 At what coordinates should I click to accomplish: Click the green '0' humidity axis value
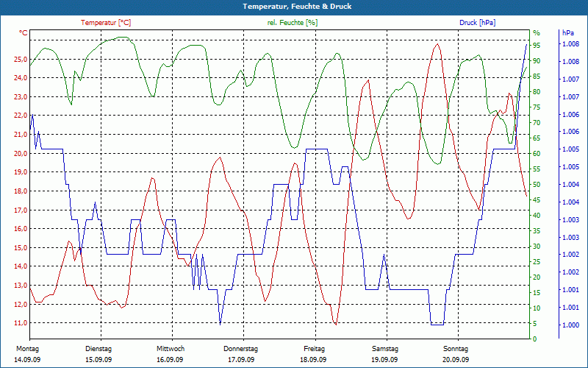[535, 339]
